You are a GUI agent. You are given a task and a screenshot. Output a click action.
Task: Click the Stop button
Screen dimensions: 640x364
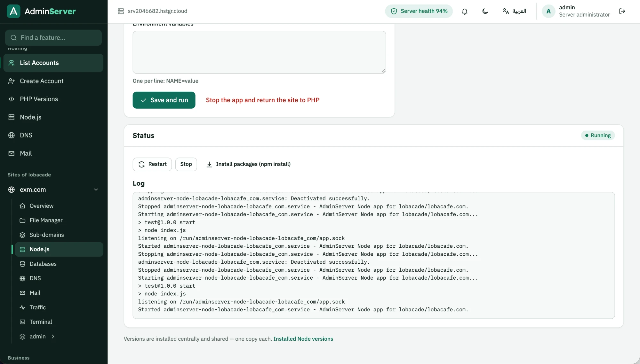pos(186,164)
